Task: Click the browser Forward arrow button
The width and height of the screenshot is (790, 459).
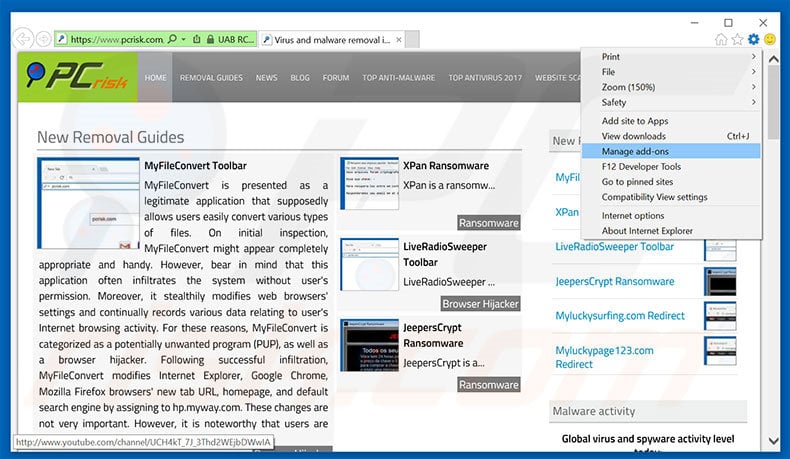Action: tap(44, 39)
